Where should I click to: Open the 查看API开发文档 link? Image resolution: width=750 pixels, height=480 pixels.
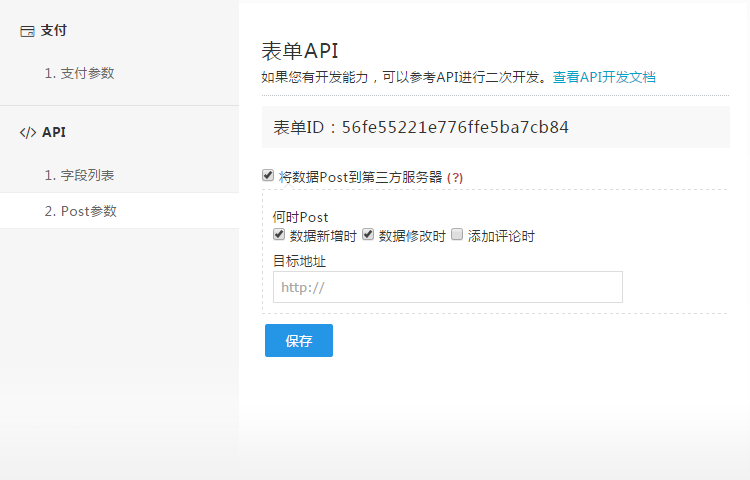click(604, 77)
